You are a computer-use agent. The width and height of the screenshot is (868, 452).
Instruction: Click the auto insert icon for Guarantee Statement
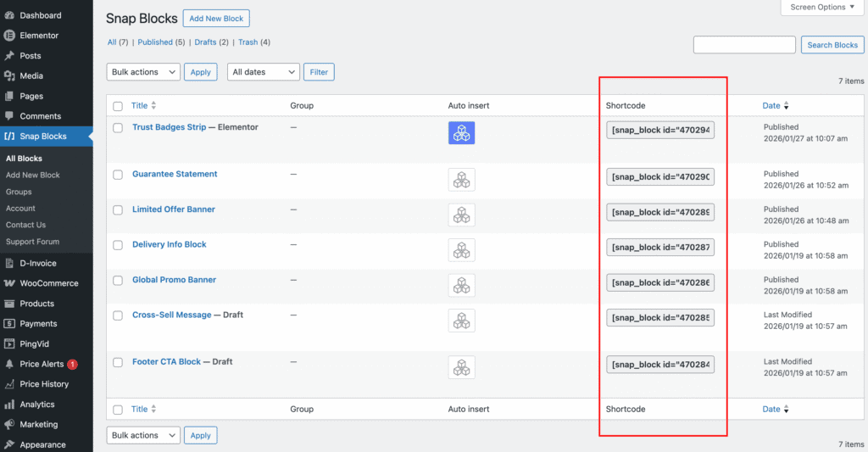pyautogui.click(x=461, y=180)
